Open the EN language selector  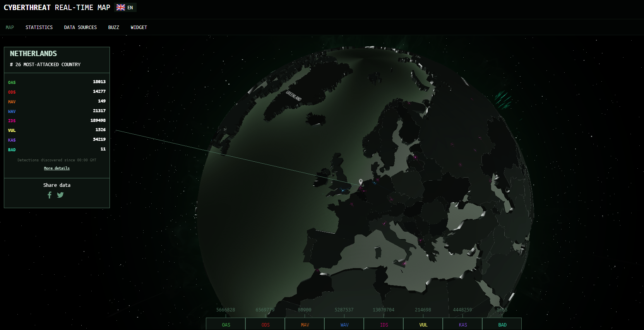coord(125,7)
